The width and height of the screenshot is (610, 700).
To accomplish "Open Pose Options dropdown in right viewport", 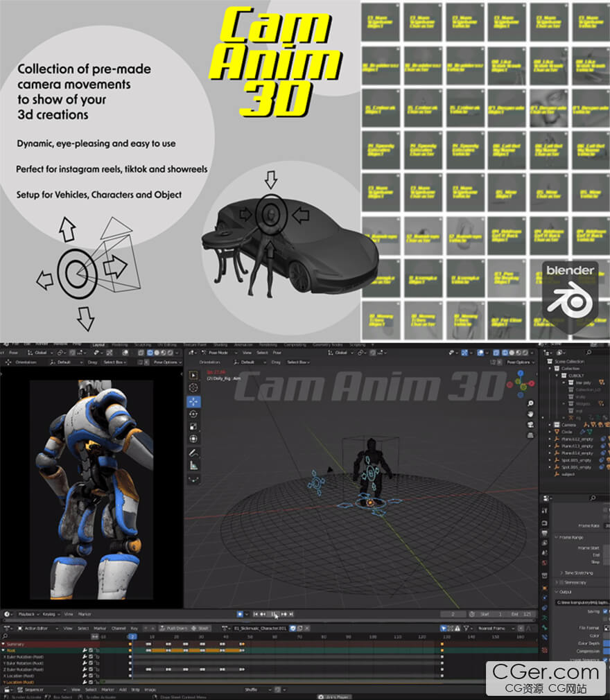I will [519, 362].
